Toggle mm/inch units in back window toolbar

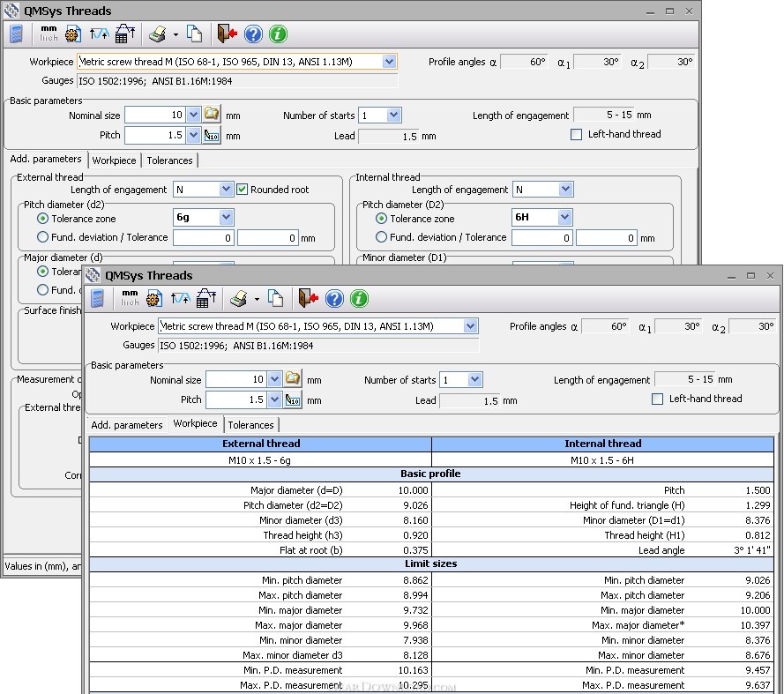click(49, 34)
